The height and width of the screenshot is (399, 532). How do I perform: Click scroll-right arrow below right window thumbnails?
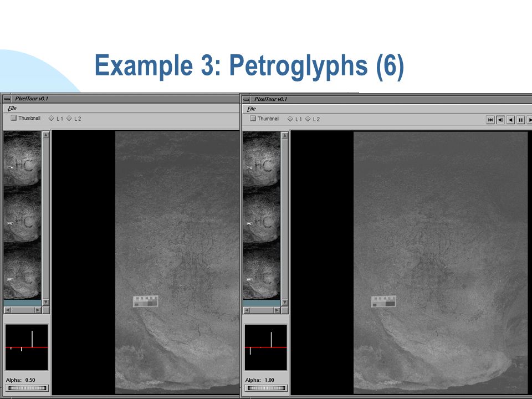277,310
